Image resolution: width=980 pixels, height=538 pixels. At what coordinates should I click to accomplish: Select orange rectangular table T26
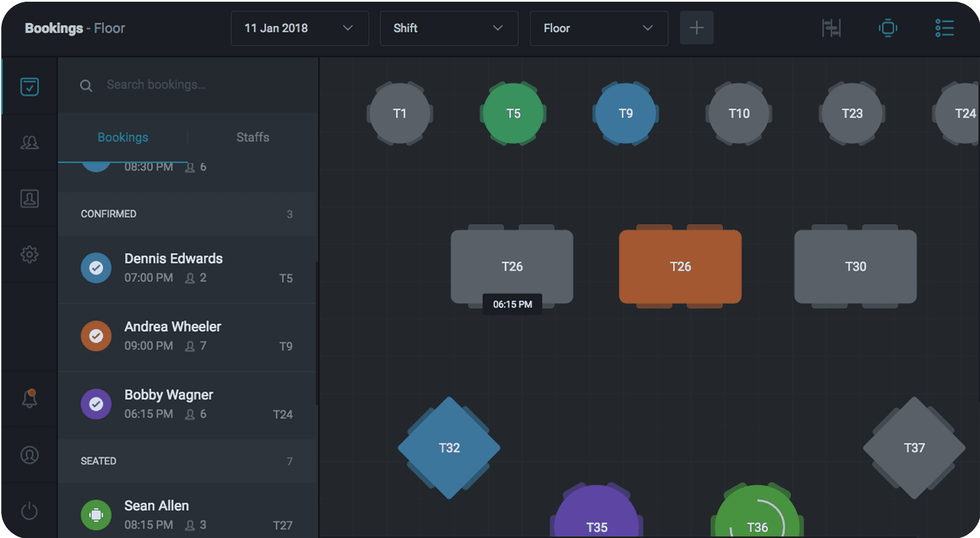pyautogui.click(x=680, y=266)
